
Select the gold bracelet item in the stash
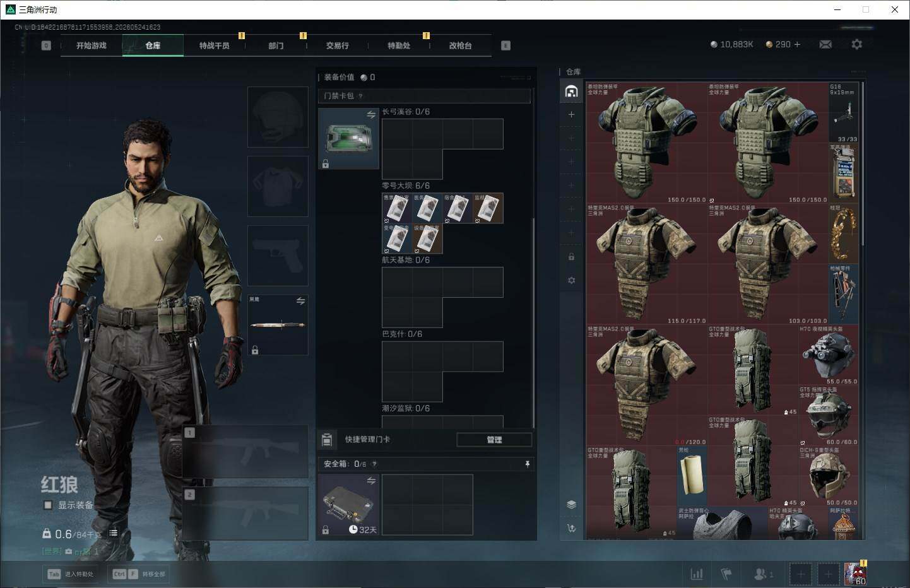tap(844, 234)
